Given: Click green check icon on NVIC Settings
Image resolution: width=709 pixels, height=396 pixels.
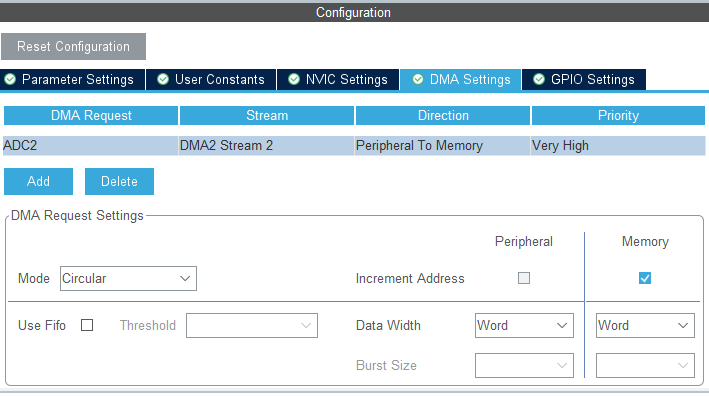Looking at the screenshot, I should [294, 80].
